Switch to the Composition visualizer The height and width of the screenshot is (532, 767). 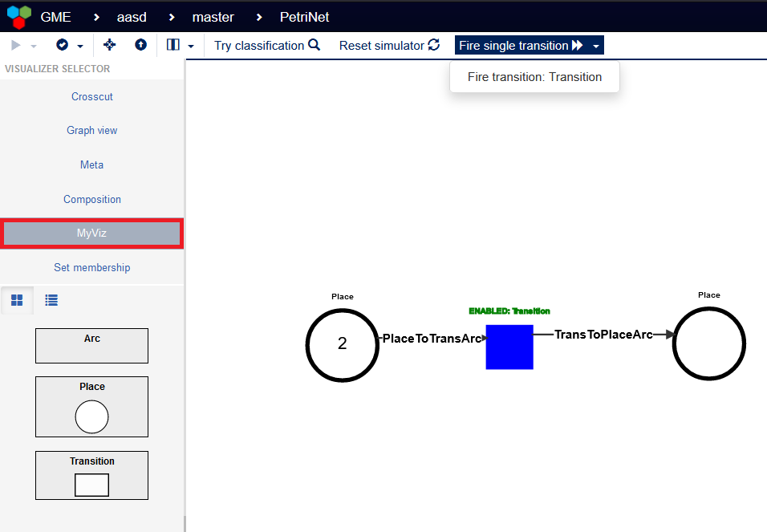click(x=91, y=199)
